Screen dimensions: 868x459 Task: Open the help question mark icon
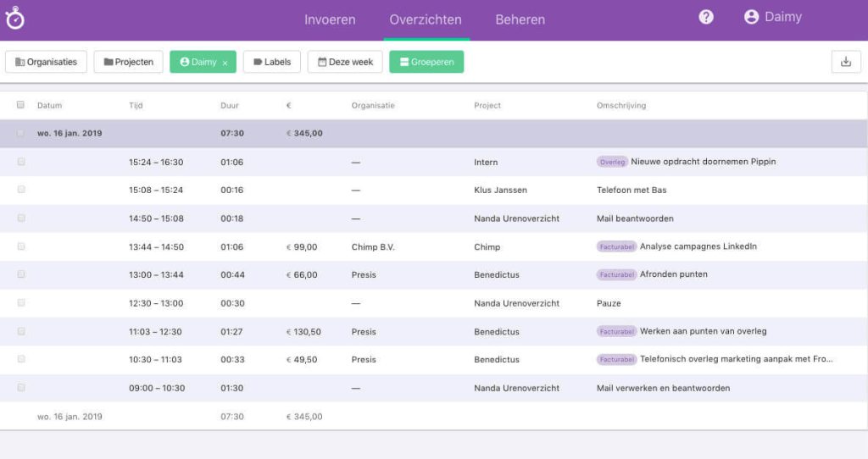tap(706, 18)
